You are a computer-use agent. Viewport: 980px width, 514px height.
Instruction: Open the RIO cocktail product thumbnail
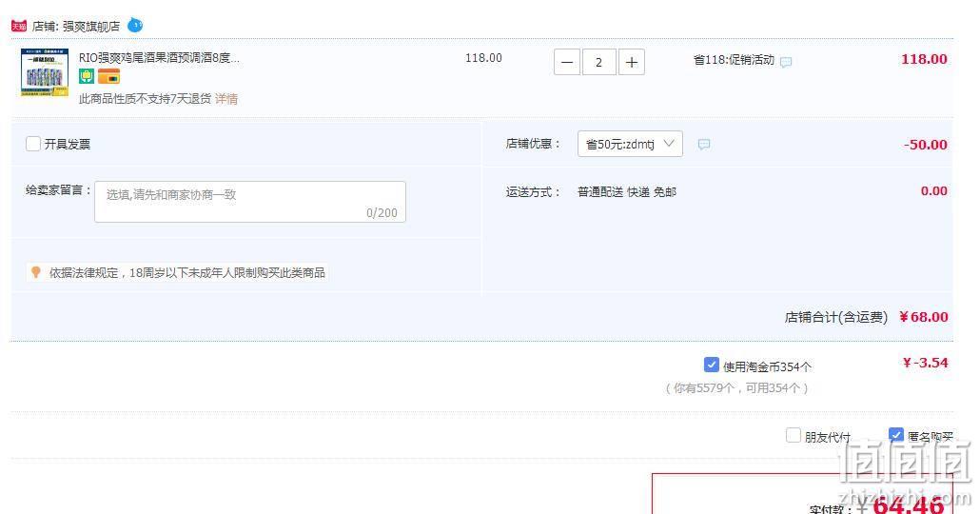coord(45,72)
